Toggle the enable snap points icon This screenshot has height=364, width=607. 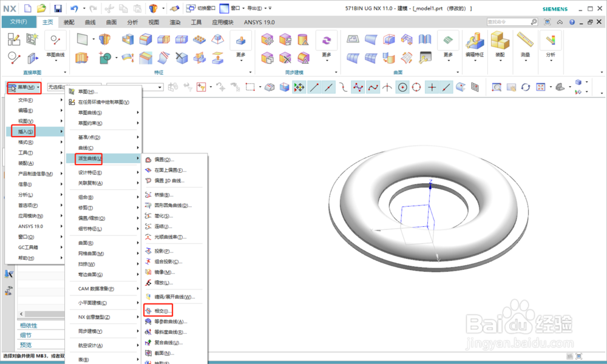299,87
